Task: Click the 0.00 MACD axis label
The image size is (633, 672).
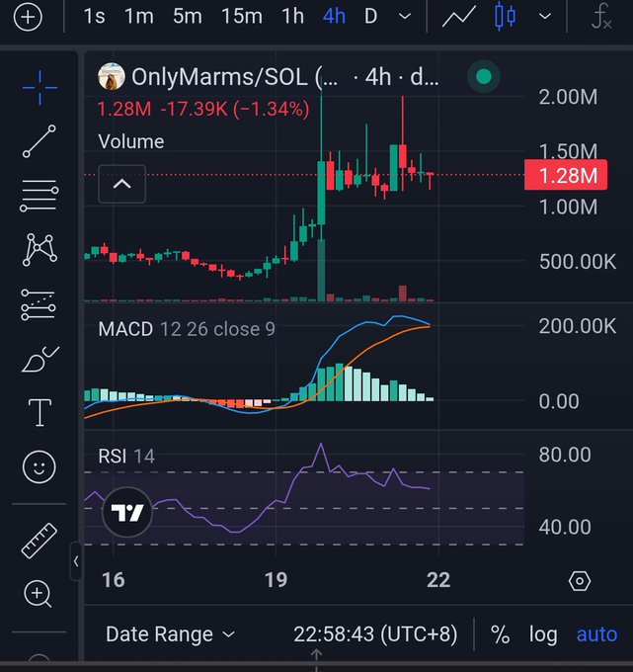Action: pos(559,401)
